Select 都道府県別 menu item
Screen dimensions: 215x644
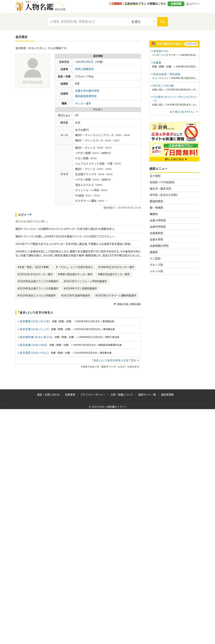174,201
